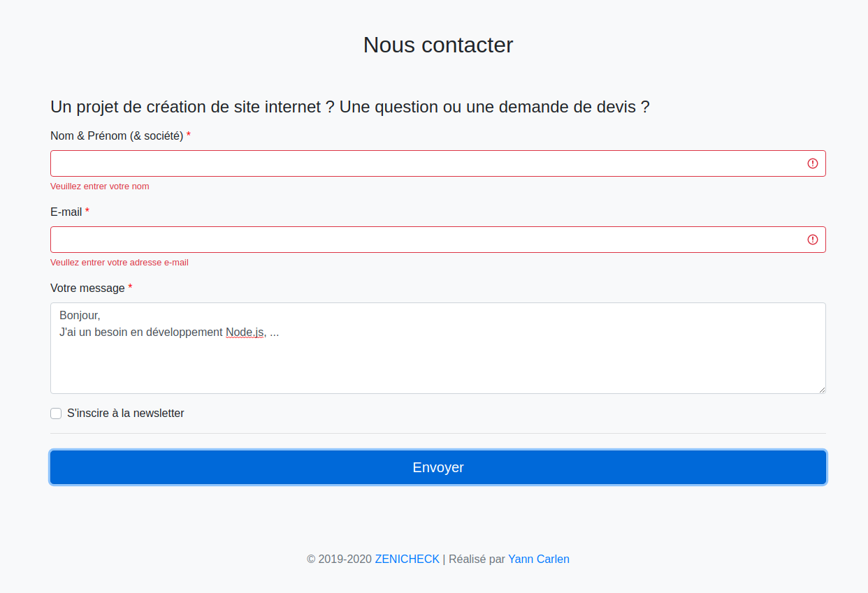Click the "S'inscire à la newsletter" label text

click(126, 413)
